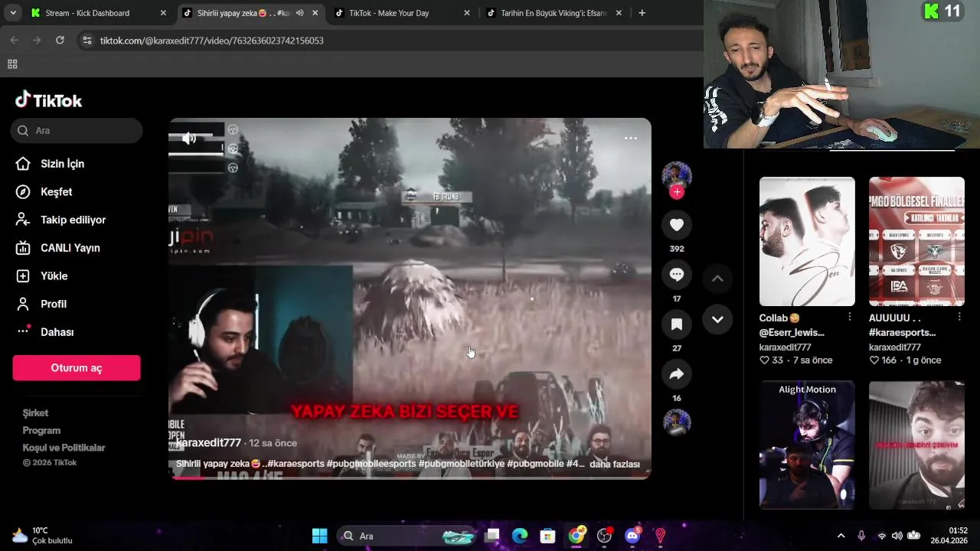Viewport: 980px width, 551px height.
Task: Go to next video with down chevron
Action: [x=717, y=319]
